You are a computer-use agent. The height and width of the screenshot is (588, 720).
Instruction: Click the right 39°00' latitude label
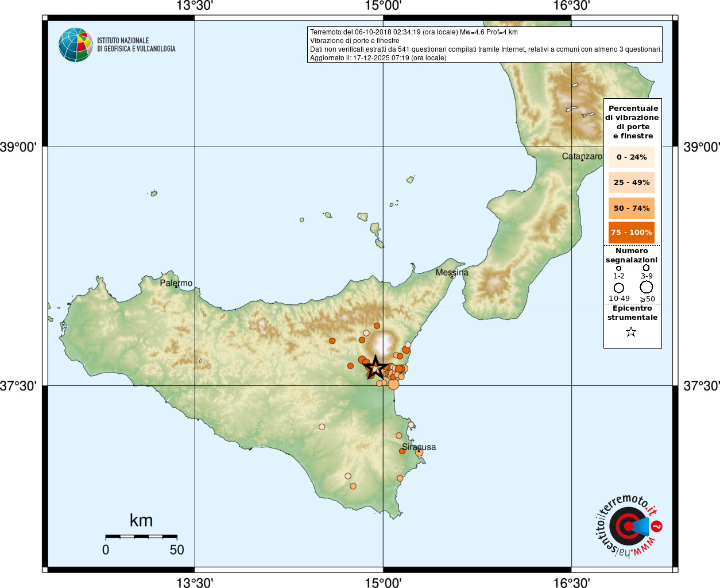pyautogui.click(x=702, y=147)
